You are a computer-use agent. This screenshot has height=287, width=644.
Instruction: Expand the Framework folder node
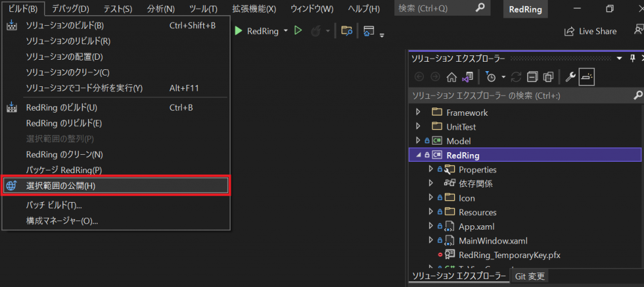(418, 112)
